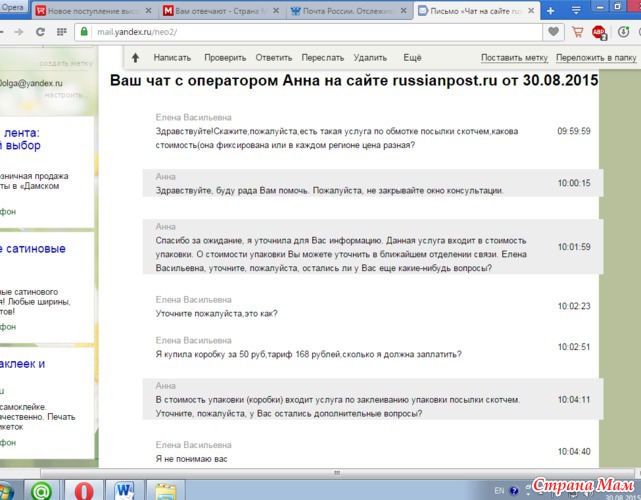
Task: Click timestamp '10:04:40'
Action: 574,452
